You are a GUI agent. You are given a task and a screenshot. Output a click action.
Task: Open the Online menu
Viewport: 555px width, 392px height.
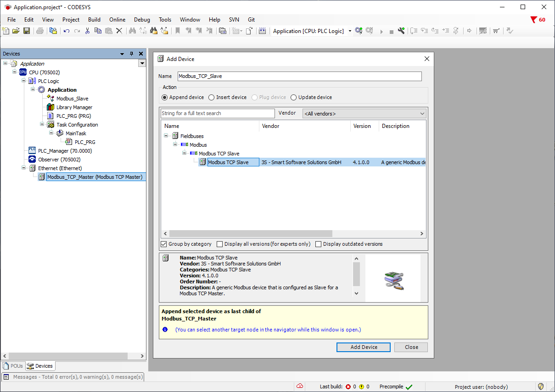pyautogui.click(x=117, y=20)
